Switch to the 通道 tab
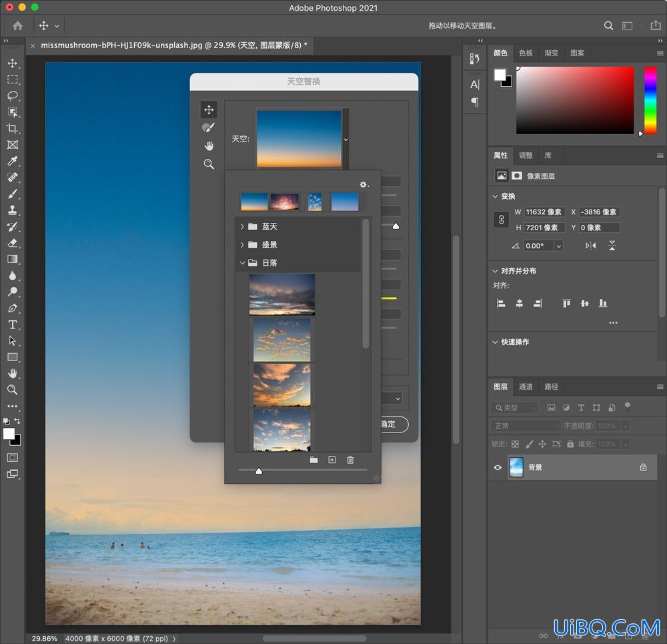This screenshot has width=667, height=644. (x=526, y=387)
